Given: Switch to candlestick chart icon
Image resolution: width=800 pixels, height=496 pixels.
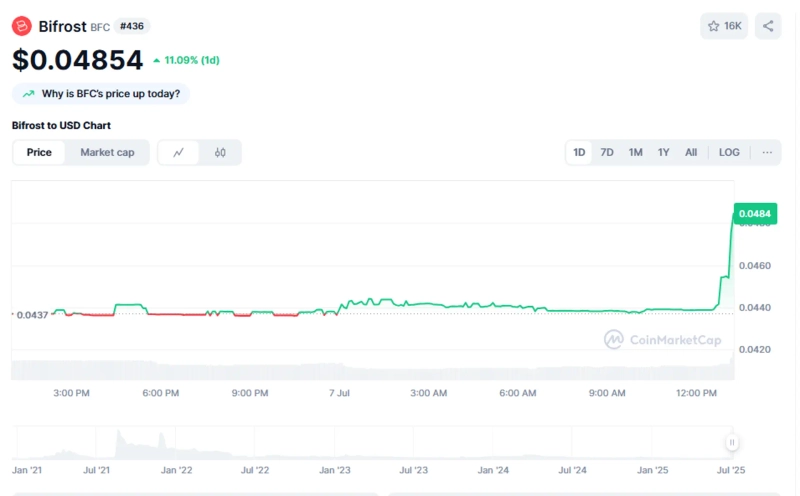Looking at the screenshot, I should pos(220,153).
